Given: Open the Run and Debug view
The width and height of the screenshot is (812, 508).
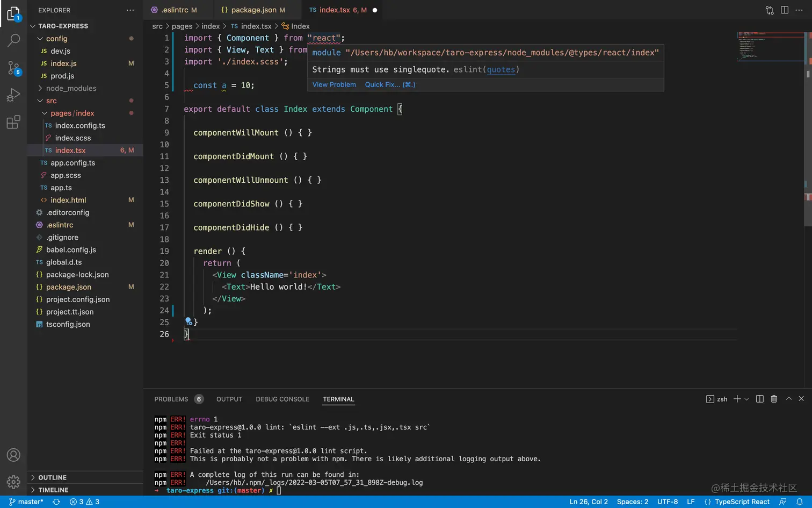Looking at the screenshot, I should pos(13,95).
